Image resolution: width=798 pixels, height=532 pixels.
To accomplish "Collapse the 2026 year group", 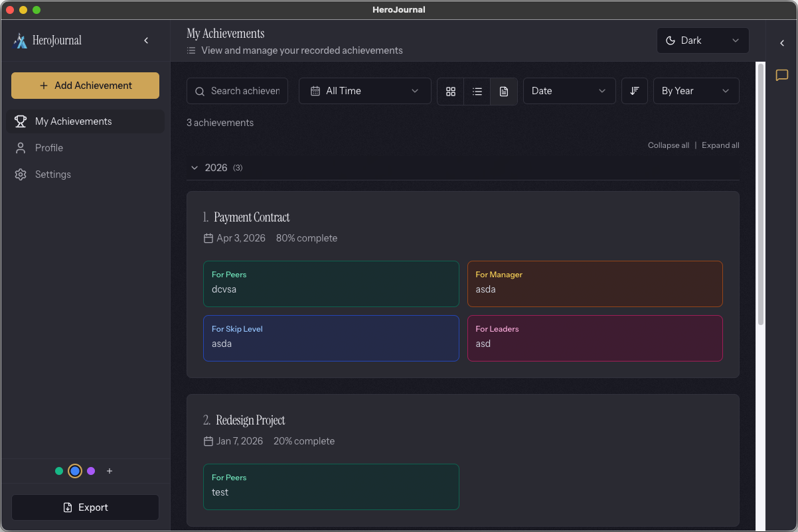I will [195, 168].
